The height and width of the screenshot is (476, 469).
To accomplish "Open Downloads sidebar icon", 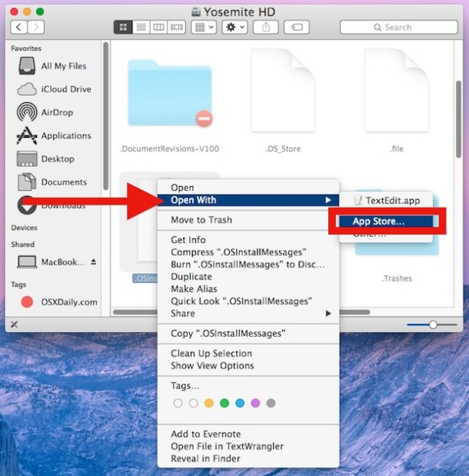I will coord(26,205).
